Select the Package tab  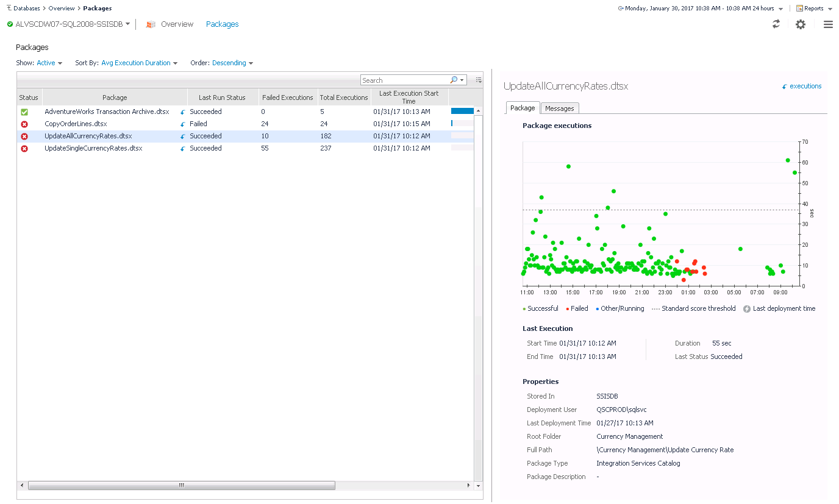point(523,108)
